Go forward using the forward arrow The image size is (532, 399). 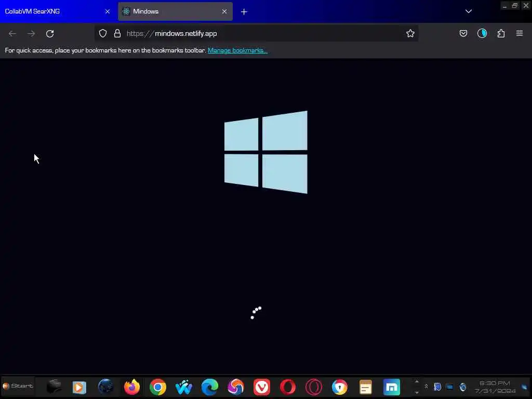31,34
